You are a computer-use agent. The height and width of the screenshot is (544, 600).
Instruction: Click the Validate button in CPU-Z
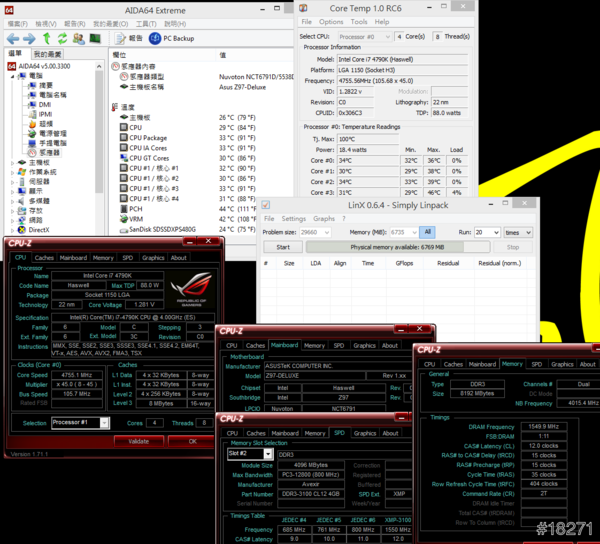139,441
